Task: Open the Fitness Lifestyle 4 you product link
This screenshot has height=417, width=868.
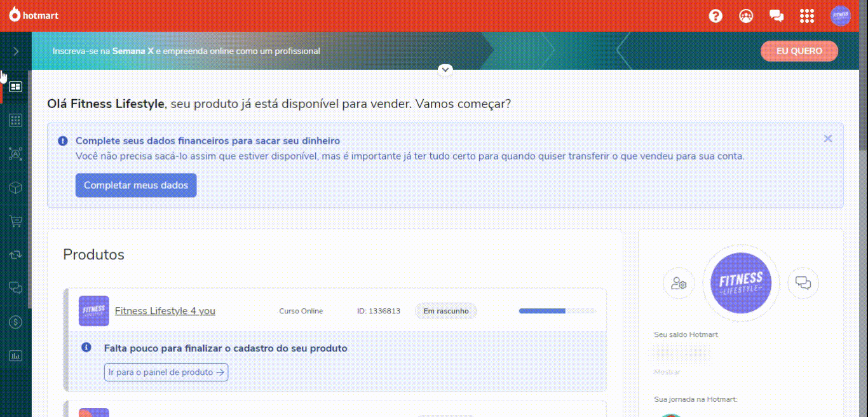Action: click(x=165, y=311)
